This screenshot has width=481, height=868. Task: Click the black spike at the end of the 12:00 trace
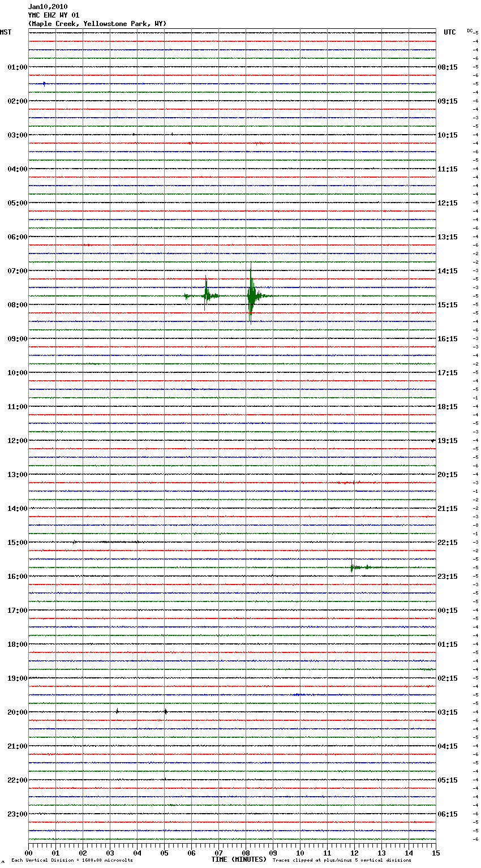point(433,440)
